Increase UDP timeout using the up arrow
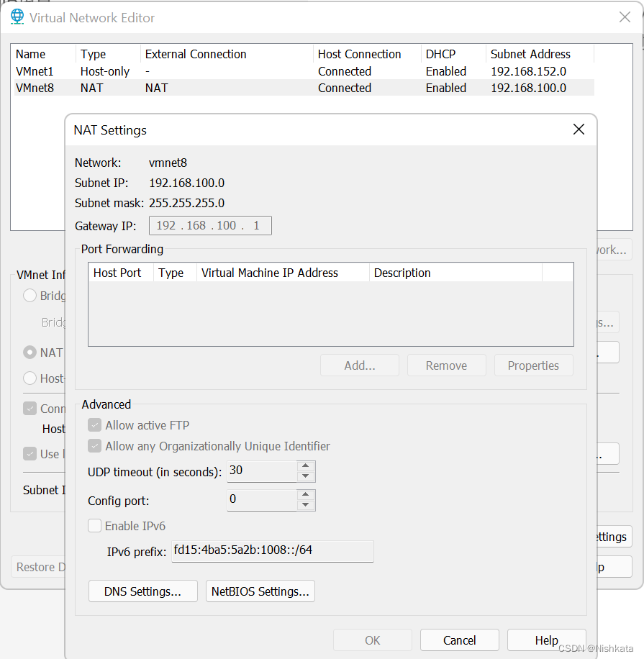Image resolution: width=644 pixels, height=659 pixels. pos(305,467)
